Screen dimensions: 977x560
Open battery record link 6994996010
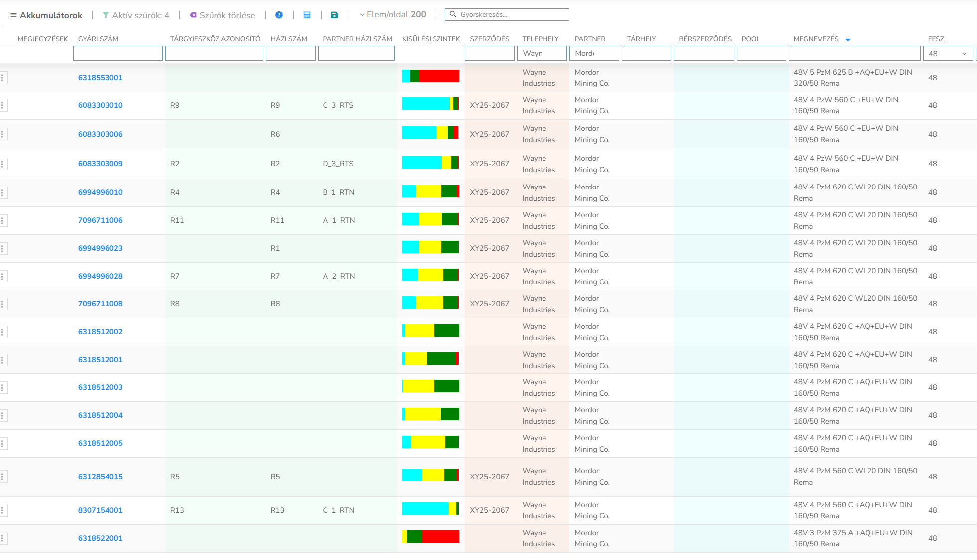[100, 192]
